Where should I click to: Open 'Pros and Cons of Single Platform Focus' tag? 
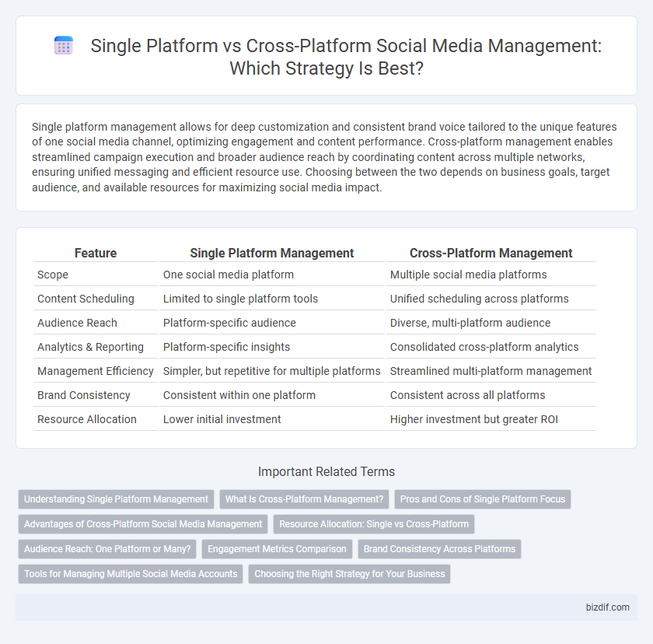(483, 499)
